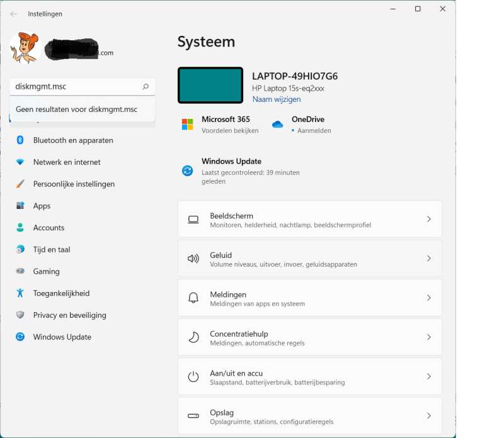
Task: Click the Privacy en beveiliging shield icon
Action: tap(20, 315)
